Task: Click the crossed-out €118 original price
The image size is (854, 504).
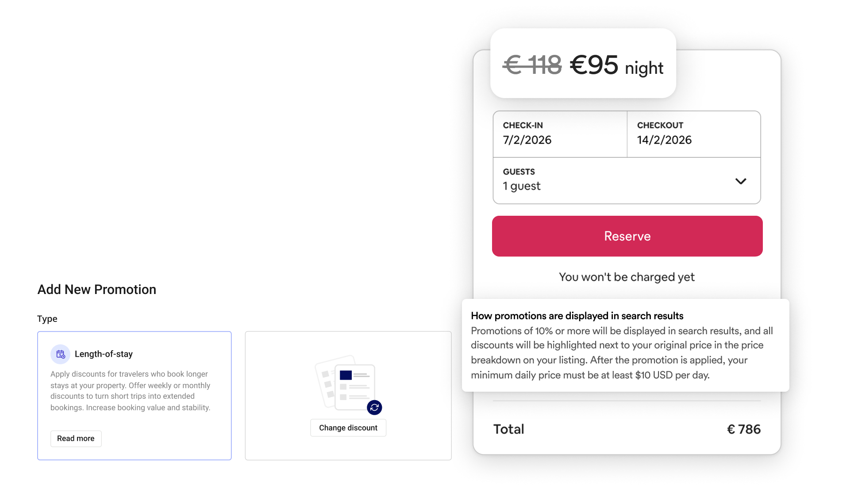Action: (x=532, y=65)
